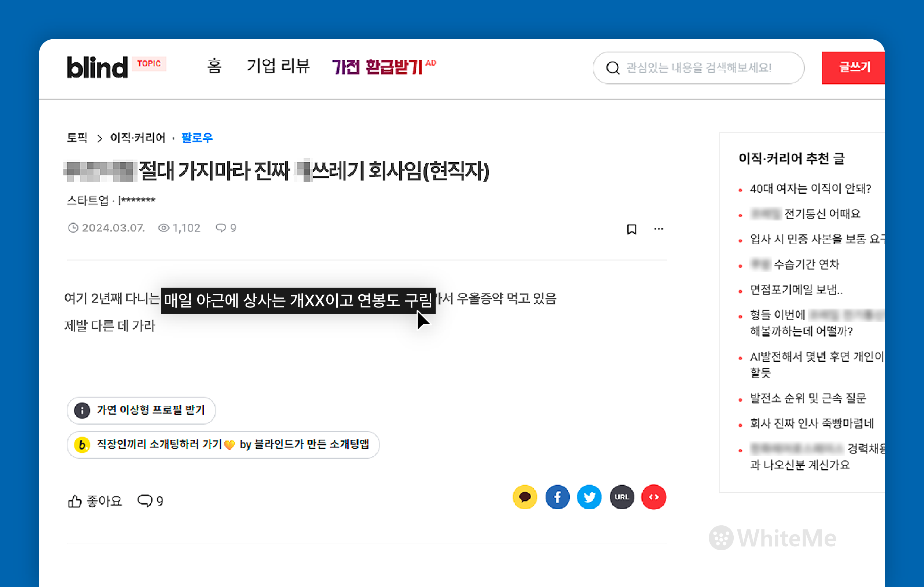Image resolution: width=924 pixels, height=587 pixels.
Task: Click the blind logo
Action: coord(97,67)
